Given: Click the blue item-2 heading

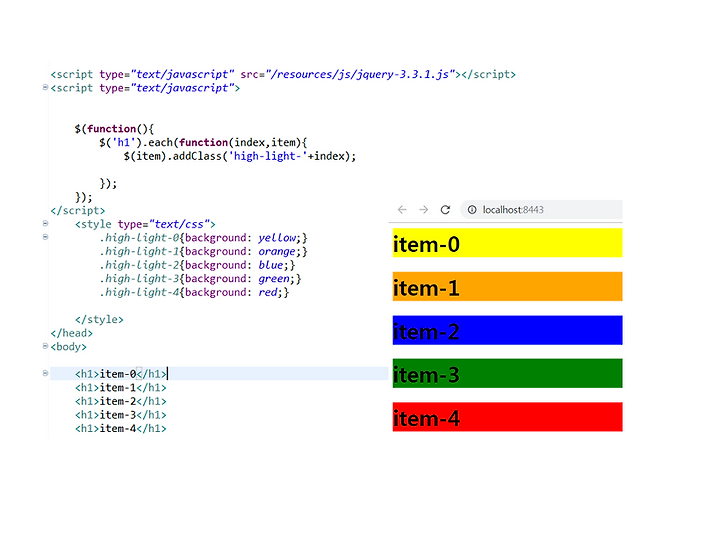Looking at the screenshot, I should pyautogui.click(x=507, y=330).
